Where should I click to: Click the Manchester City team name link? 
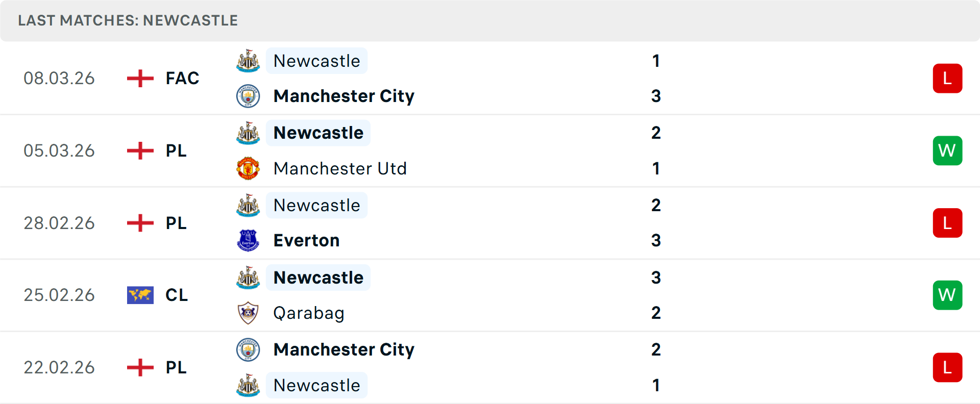coord(344,96)
